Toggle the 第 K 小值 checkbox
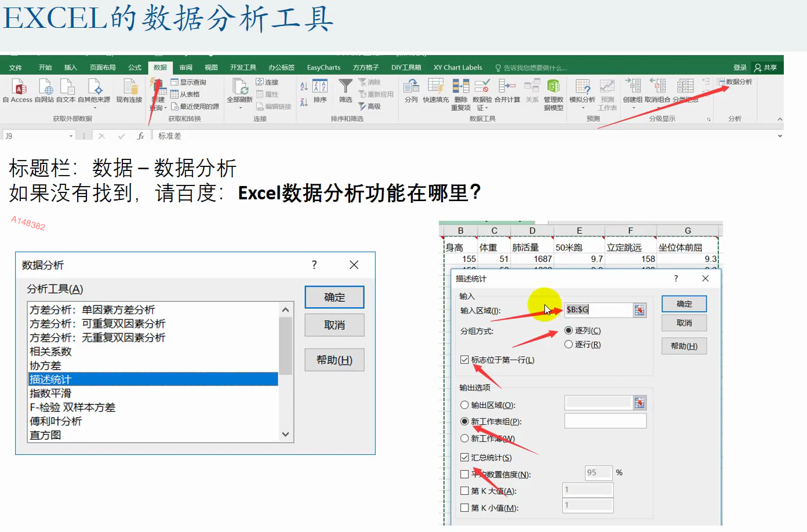Screen dimensions: 807x532 464,508
